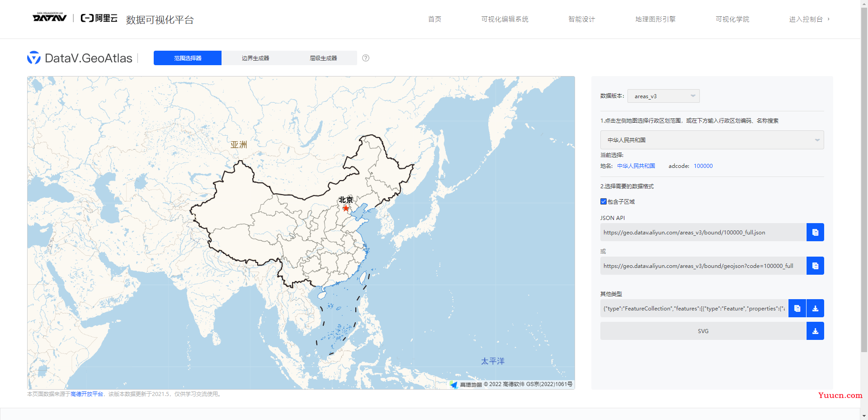Click the 中华人民共和国 place name link
The width and height of the screenshot is (868, 420).
(636, 166)
